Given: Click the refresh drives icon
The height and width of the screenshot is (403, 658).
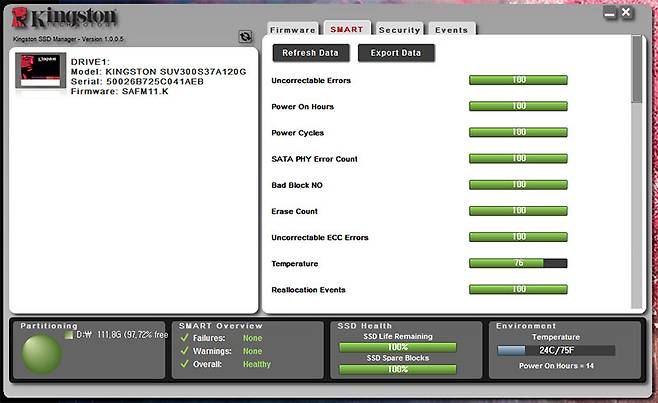Looking at the screenshot, I should (245, 36).
